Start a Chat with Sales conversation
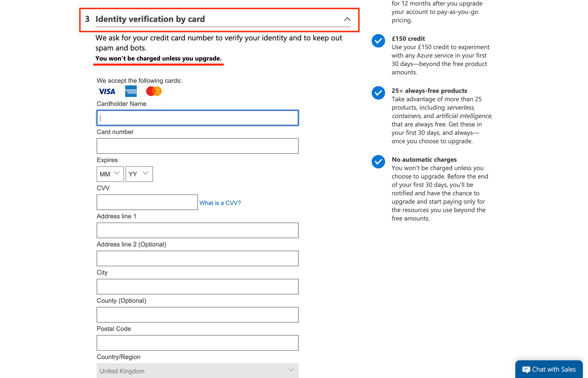Screen dimensions: 588x378 549,369
